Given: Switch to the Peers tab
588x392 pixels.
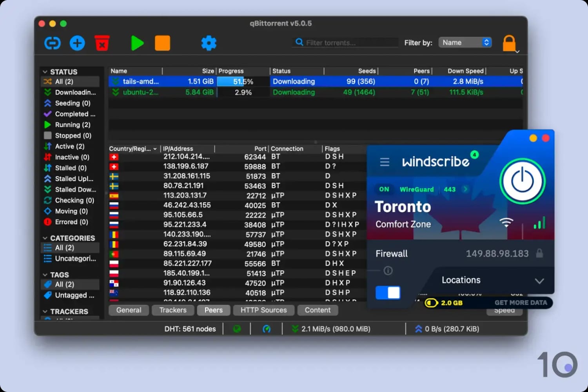Looking at the screenshot, I should coord(214,310).
